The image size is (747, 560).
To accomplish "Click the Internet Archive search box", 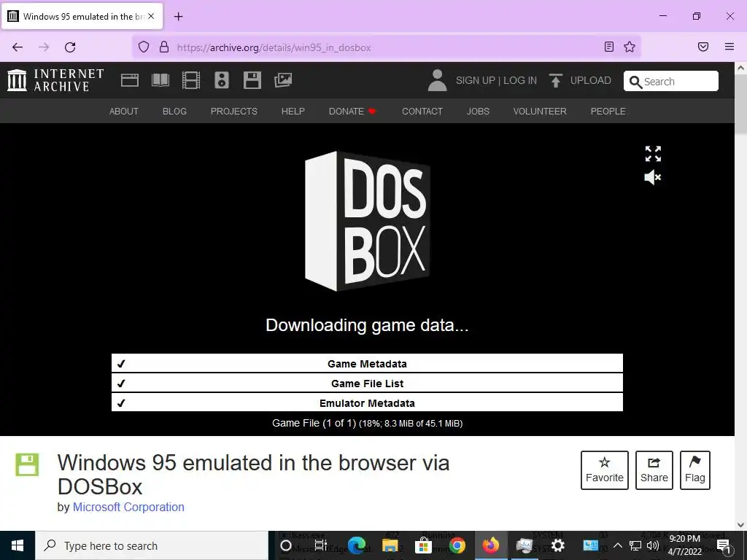I will pos(671,81).
